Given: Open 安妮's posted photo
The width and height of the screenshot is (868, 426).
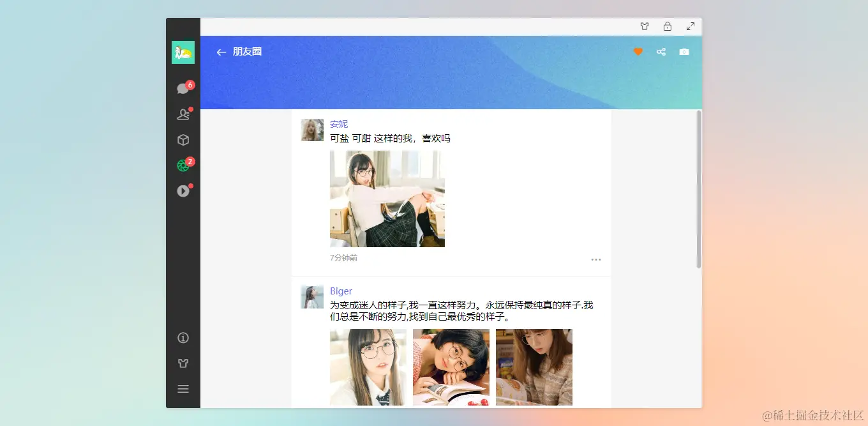Looking at the screenshot, I should tap(387, 198).
